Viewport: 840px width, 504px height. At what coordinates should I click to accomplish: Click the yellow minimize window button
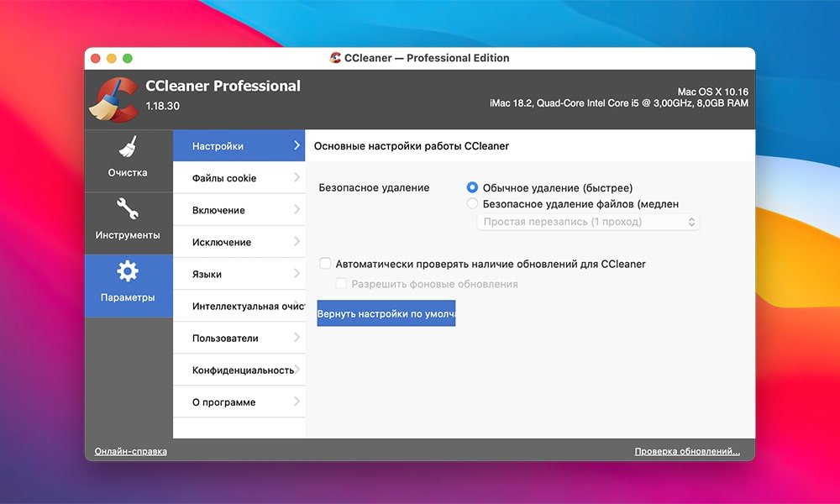(112, 58)
